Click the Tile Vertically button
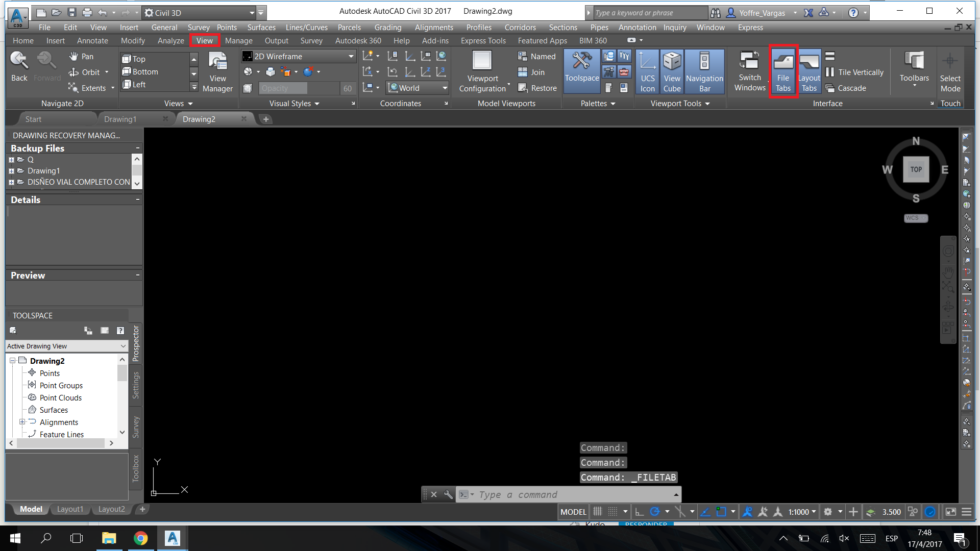The width and height of the screenshot is (980, 551). pyautogui.click(x=854, y=72)
